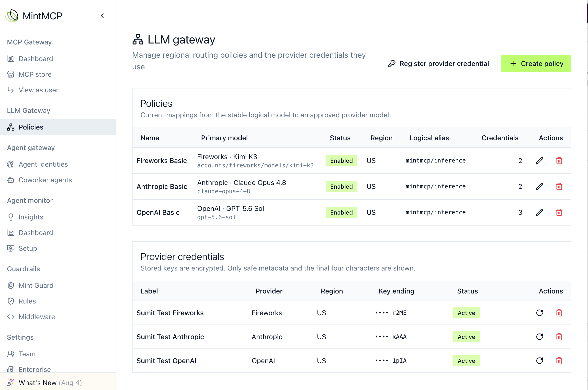
Task: Rotate the Sumit Test Fireworks credential
Action: coord(540,313)
